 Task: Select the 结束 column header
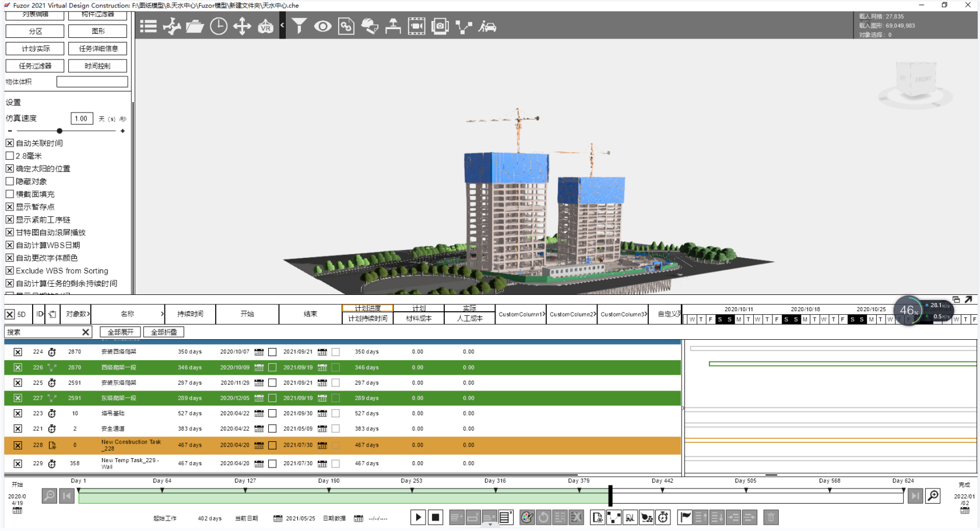(310, 314)
